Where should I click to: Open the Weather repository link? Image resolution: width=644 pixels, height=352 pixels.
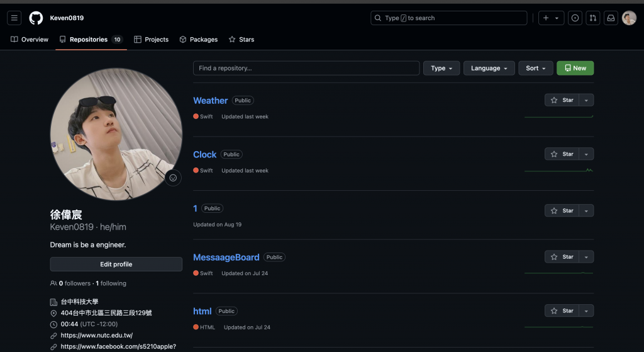210,100
